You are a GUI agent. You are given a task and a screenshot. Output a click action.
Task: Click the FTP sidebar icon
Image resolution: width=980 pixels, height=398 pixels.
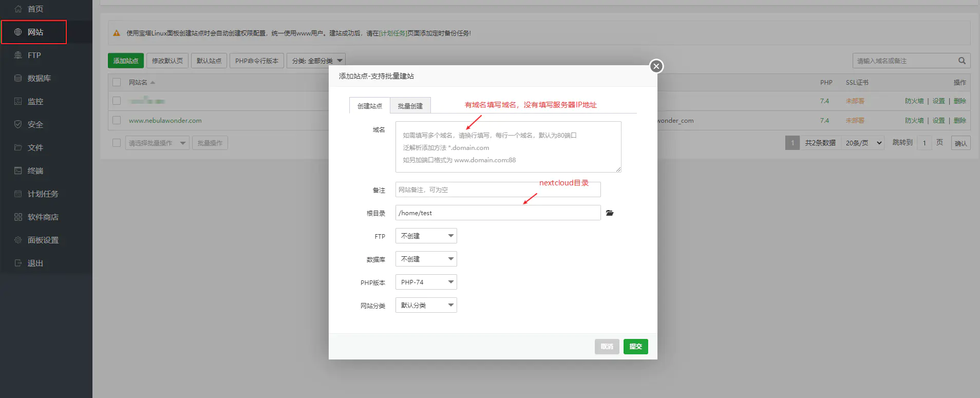[18, 55]
